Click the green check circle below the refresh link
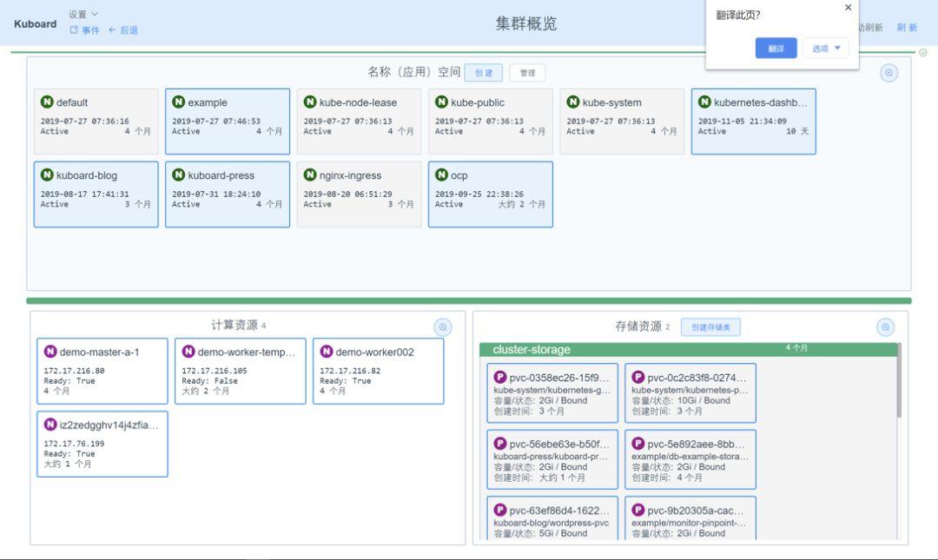 pyautogui.click(x=921, y=54)
